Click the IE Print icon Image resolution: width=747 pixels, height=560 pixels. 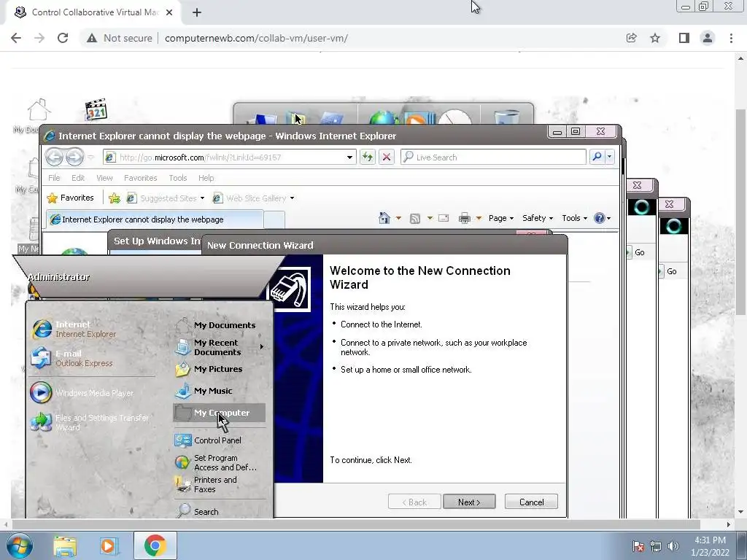[x=465, y=218]
